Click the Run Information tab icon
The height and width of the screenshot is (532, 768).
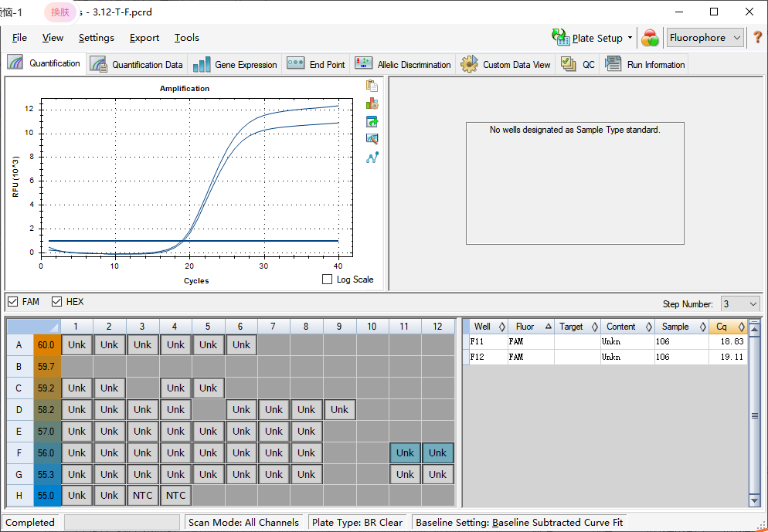[613, 64]
